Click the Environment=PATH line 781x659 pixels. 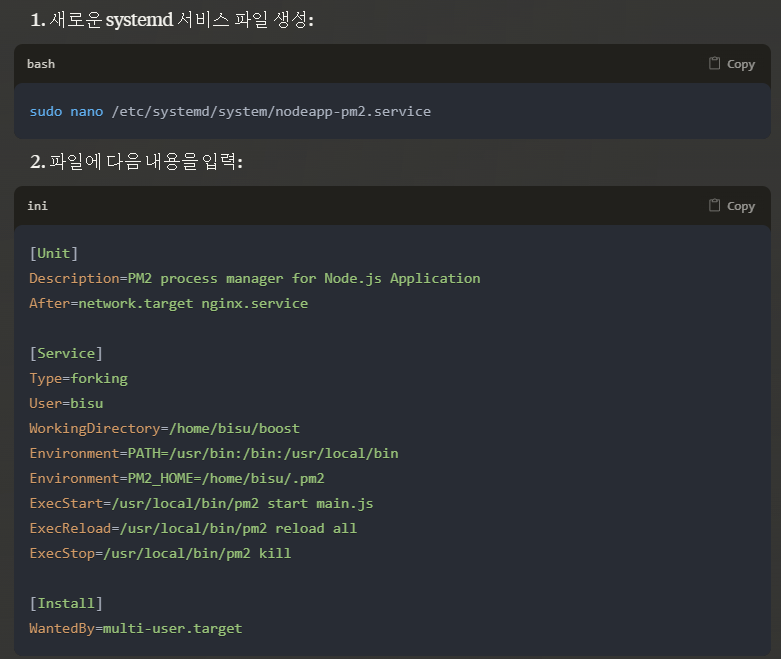tap(214, 453)
